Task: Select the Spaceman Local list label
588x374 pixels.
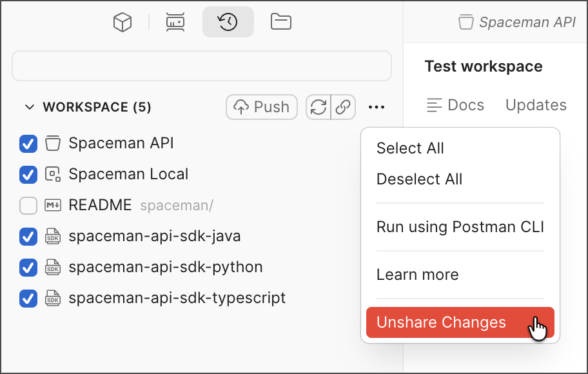Action: click(128, 175)
